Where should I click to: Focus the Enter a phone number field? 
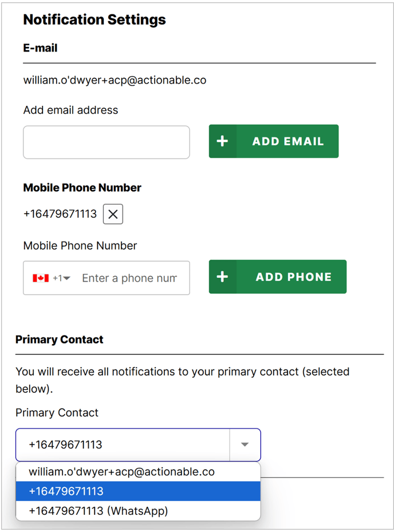(x=129, y=278)
